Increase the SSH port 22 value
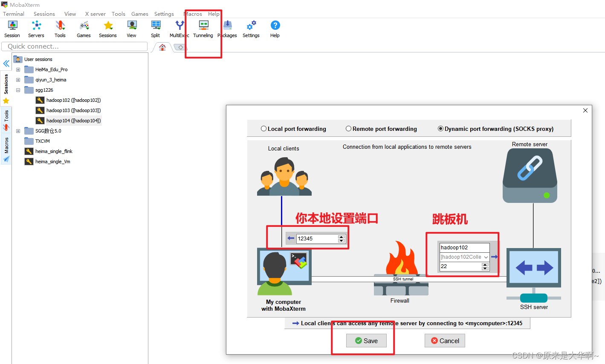This screenshot has height=364, width=605. [x=485, y=264]
